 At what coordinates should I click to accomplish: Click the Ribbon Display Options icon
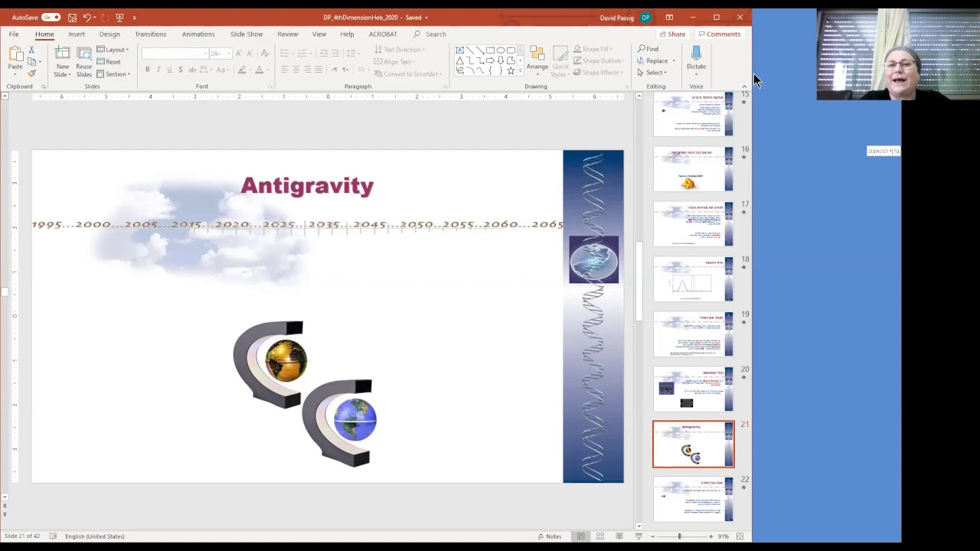669,17
